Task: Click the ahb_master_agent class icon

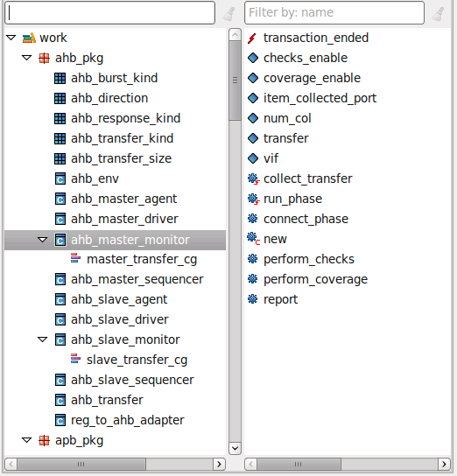Action: coord(60,199)
